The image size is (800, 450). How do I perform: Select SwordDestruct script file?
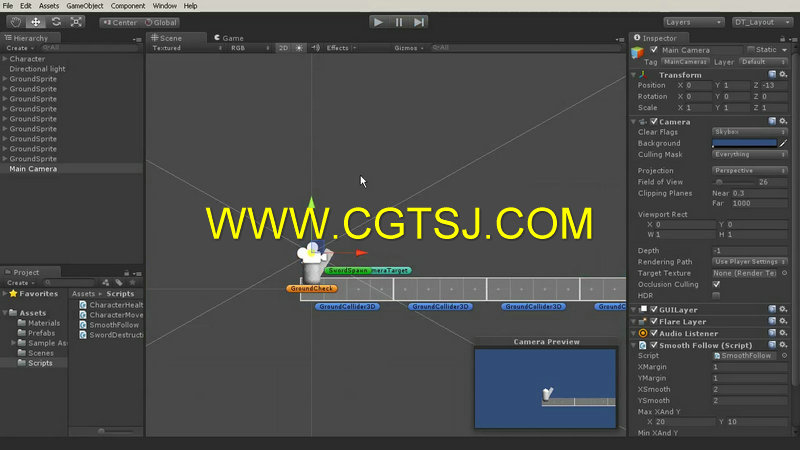[111, 335]
